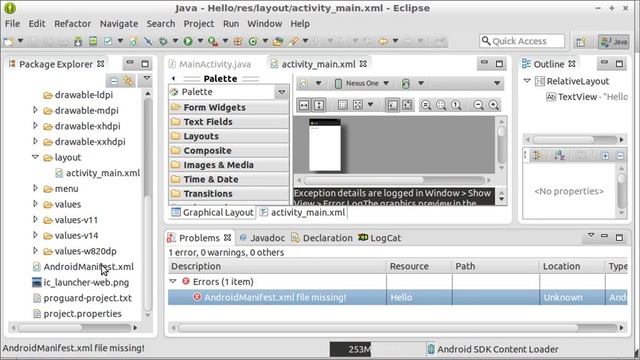Toggle fill width button in layout toolbar

point(304,105)
